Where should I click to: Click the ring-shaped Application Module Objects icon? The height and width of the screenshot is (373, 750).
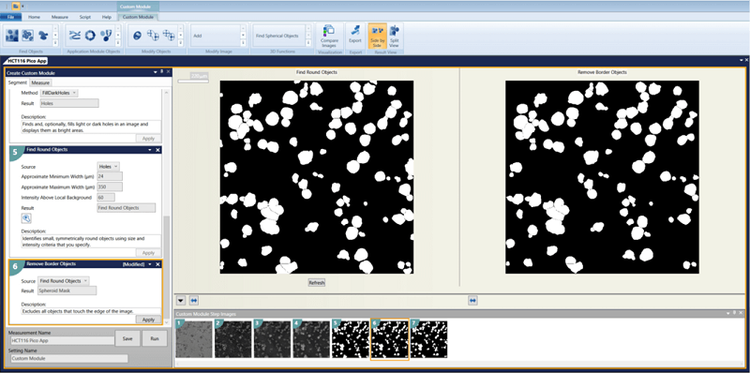point(90,35)
